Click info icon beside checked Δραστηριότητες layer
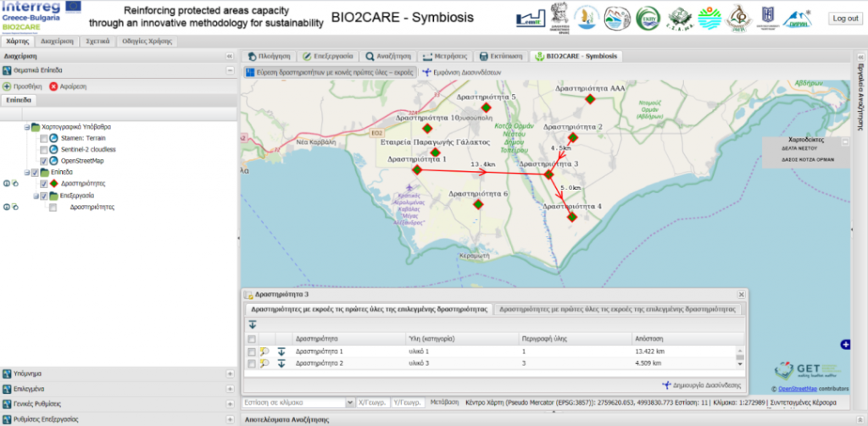This screenshot has height=426, width=868. (7, 184)
